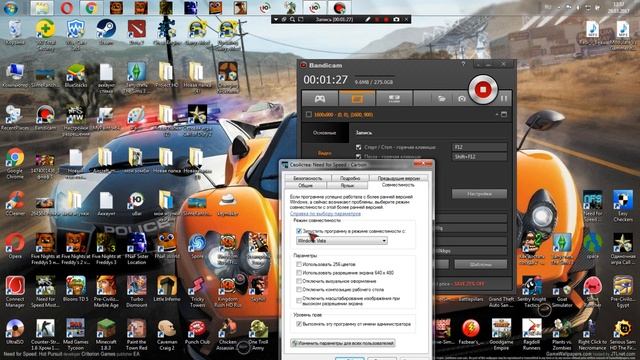
Task: Select the Совместимость tab
Action: coord(398,185)
